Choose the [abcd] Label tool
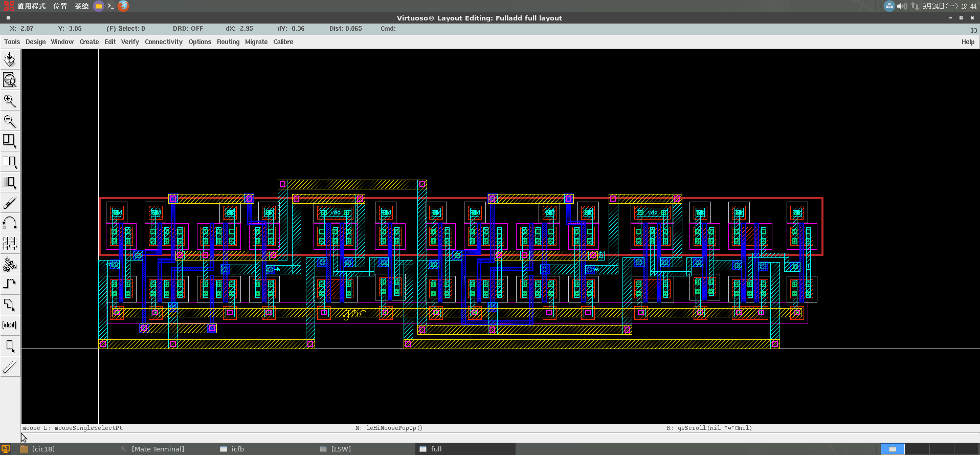This screenshot has width=980, height=455. 10,325
